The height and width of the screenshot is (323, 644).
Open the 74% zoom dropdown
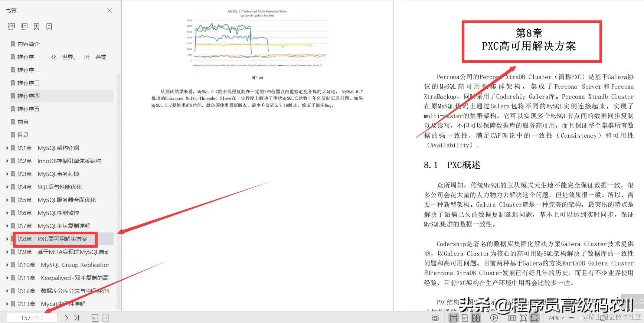(556, 318)
